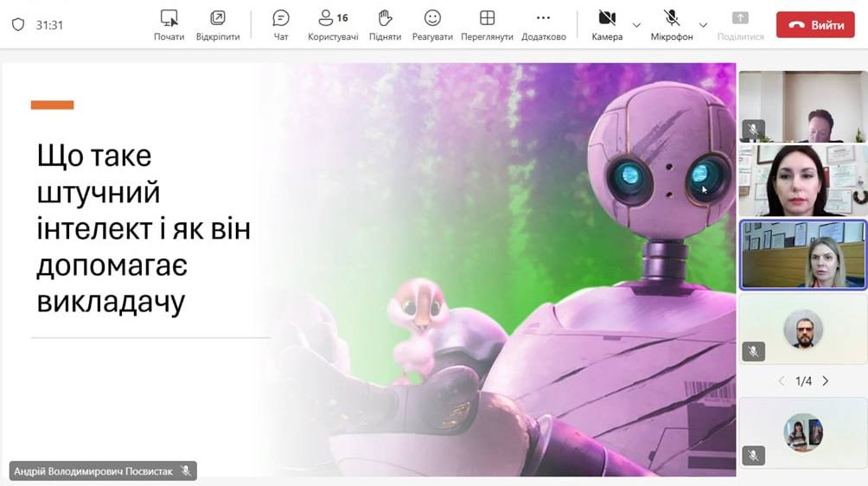The height and width of the screenshot is (486, 868).
Task: Go to previous participants page
Action: pyautogui.click(x=782, y=381)
